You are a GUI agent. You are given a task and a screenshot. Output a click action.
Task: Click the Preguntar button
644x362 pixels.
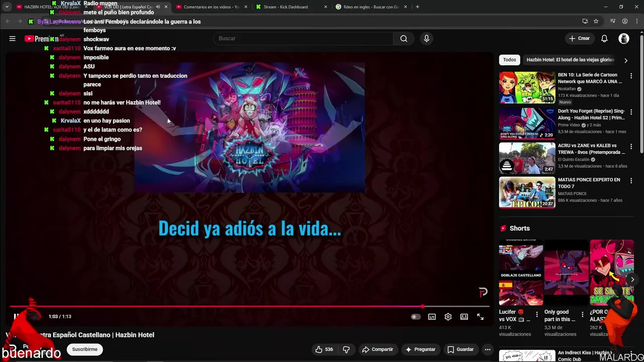coord(420,349)
